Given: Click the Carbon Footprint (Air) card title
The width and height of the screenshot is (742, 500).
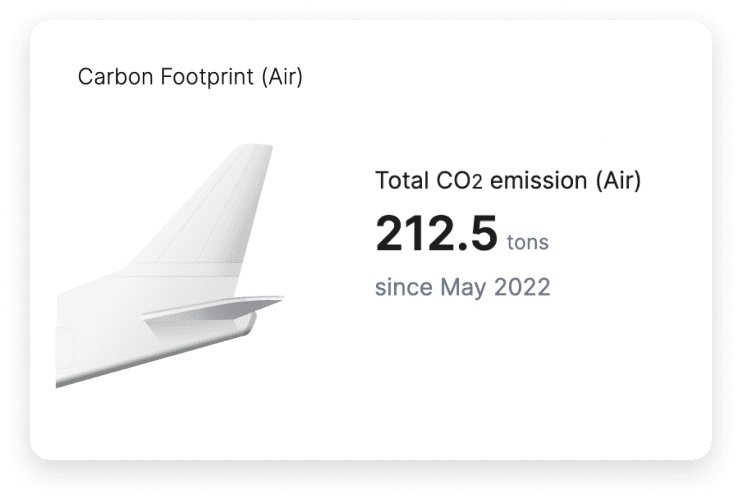Looking at the screenshot, I should click(x=190, y=77).
